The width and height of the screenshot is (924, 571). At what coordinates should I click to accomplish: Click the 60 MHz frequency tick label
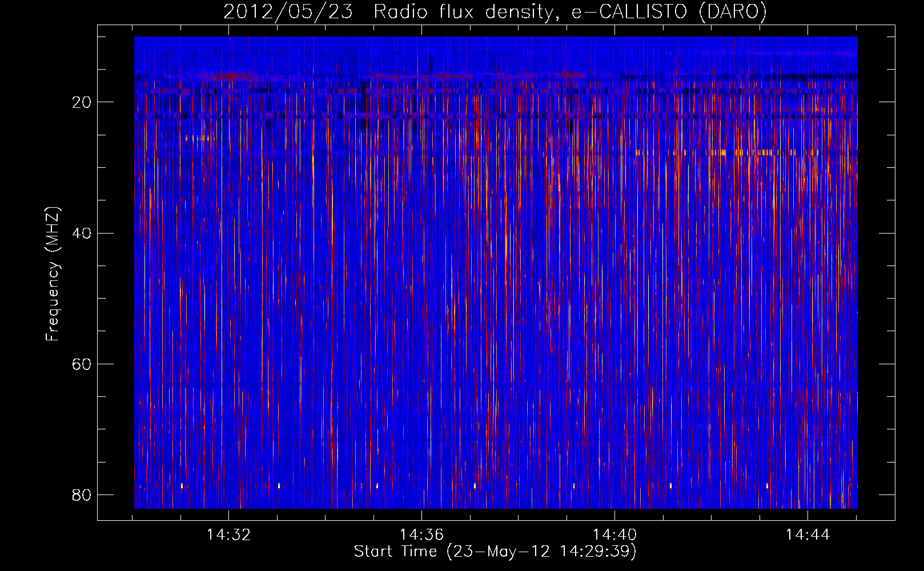(82, 364)
